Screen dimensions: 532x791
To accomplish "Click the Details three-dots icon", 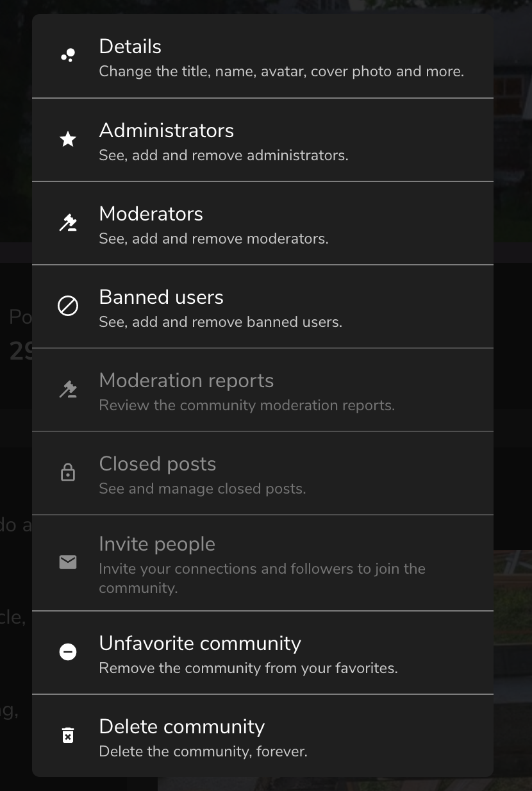I will [x=68, y=56].
